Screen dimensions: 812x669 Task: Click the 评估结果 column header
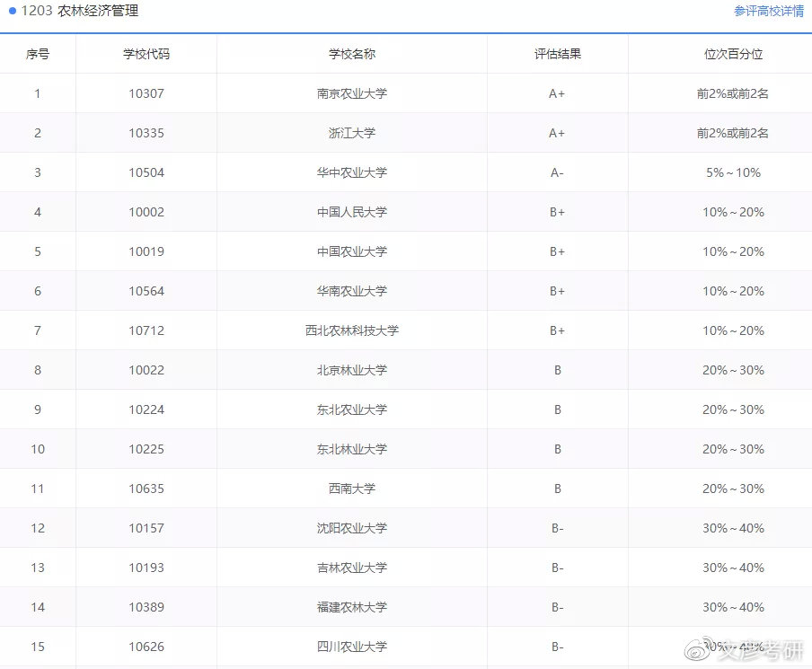558,54
